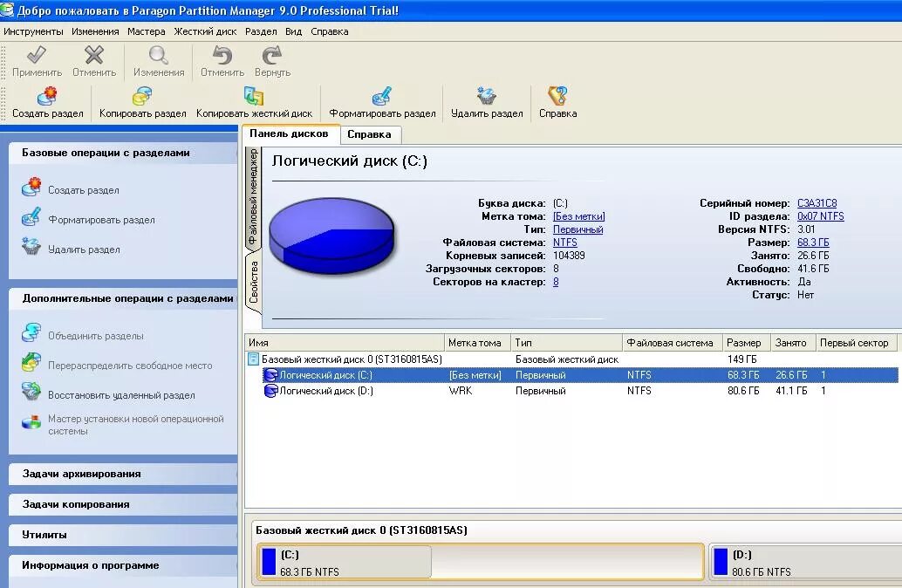Open the Справка menu in menu bar
Image resolution: width=902 pixels, height=588 pixels.
[330, 31]
